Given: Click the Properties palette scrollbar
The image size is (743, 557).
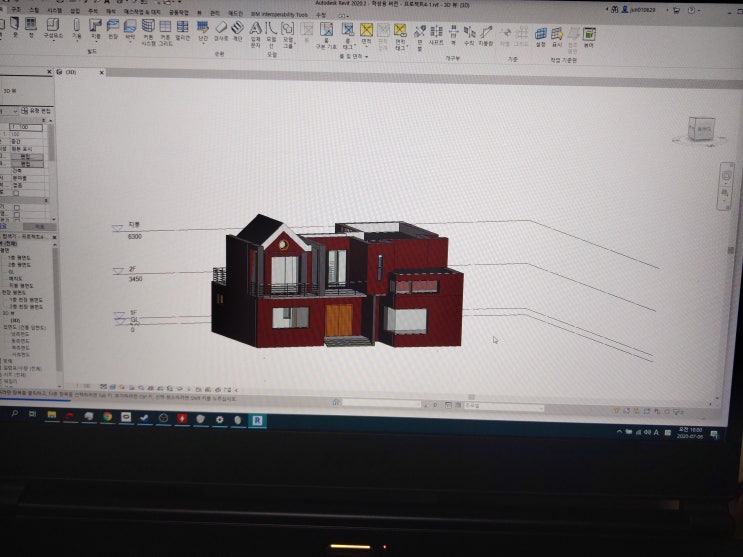Looking at the screenshot, I should pyautogui.click(x=51, y=142).
